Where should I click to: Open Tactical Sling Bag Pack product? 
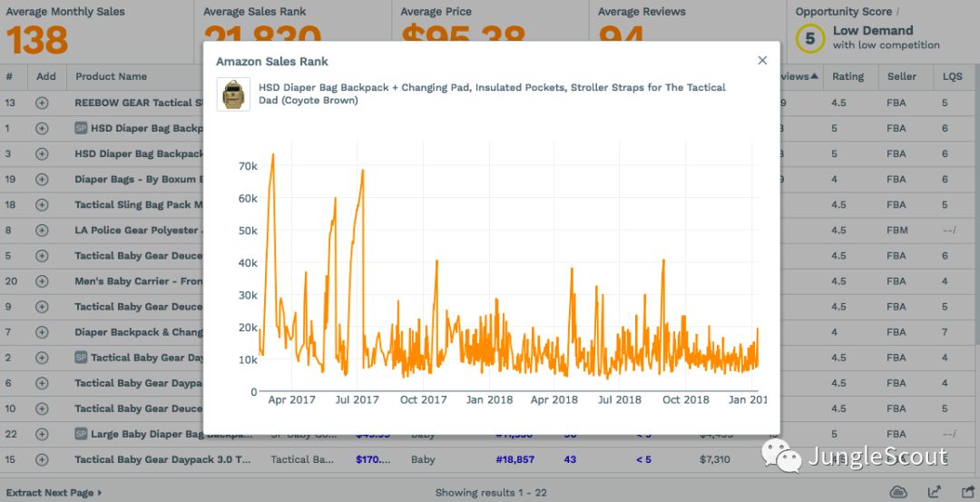pyautogui.click(x=139, y=204)
